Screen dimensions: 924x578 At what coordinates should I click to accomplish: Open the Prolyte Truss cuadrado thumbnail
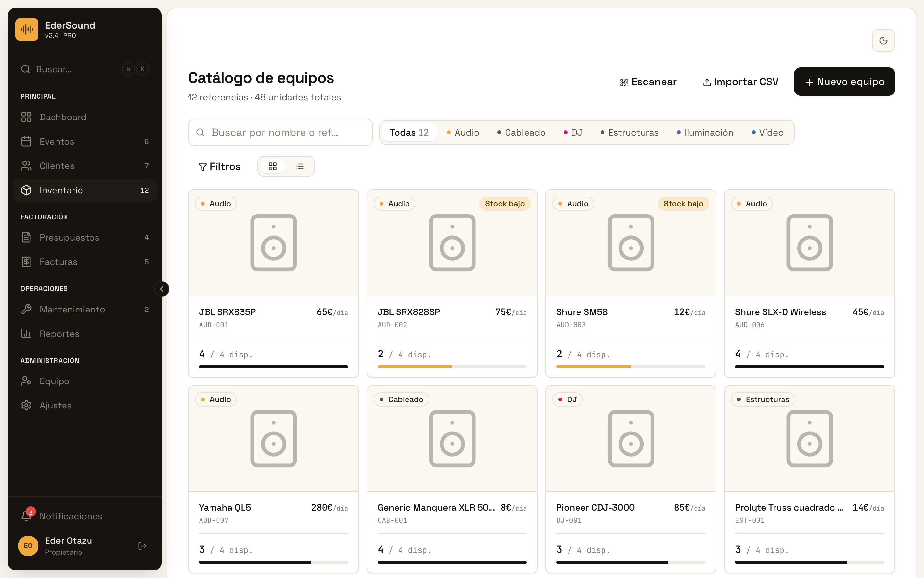coord(809,438)
